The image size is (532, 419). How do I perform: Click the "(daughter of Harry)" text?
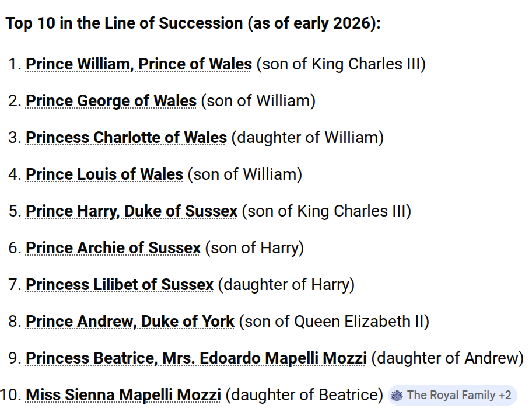pyautogui.click(x=286, y=285)
